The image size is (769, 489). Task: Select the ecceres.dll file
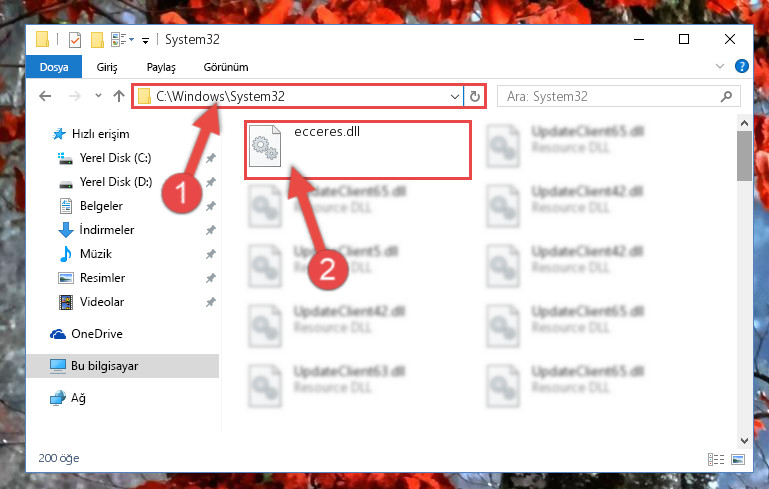pos(358,150)
